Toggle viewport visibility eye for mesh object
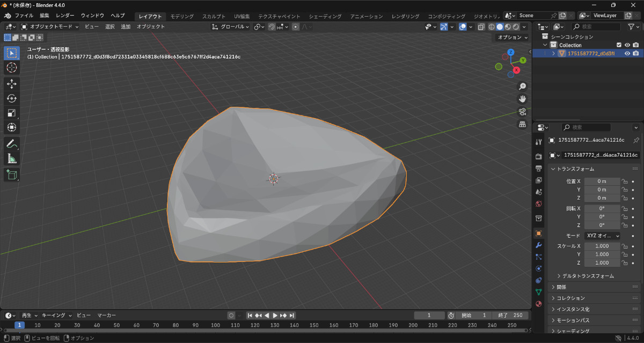 [627, 53]
